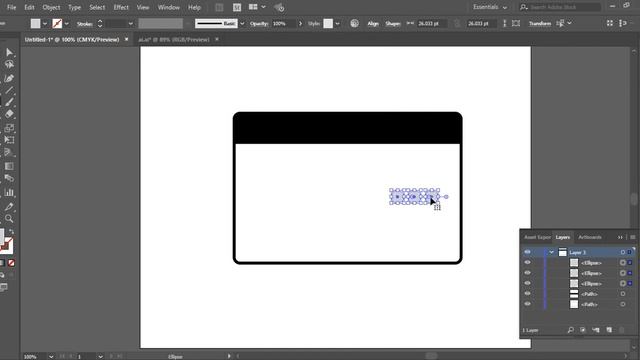Switch to the Asset Export panel tab

537,237
